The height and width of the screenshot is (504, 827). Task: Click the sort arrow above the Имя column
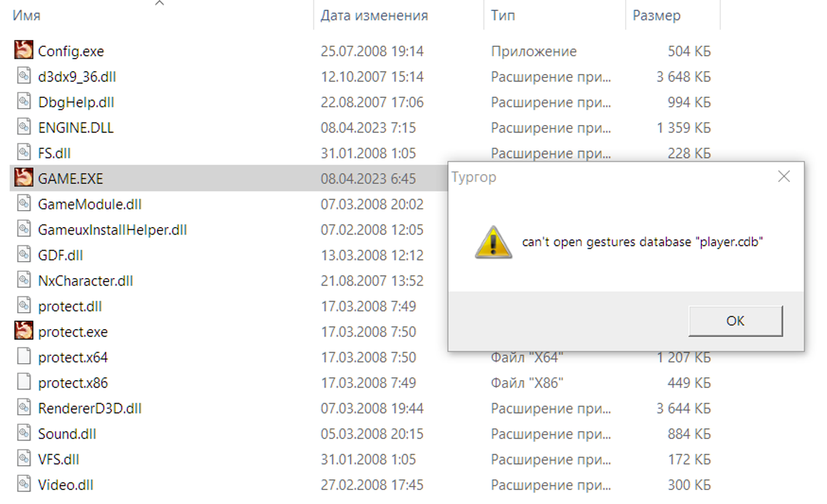click(159, 3)
